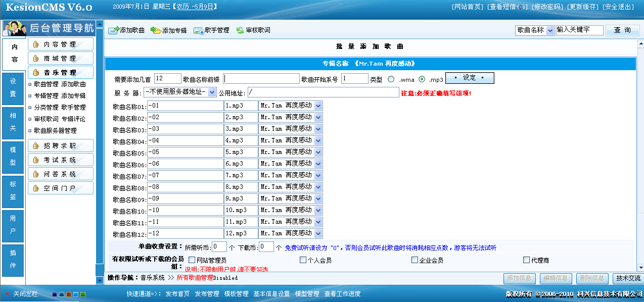Click the hand icon beside 内容管理
This screenshot has height=302, width=644.
pos(36,44)
